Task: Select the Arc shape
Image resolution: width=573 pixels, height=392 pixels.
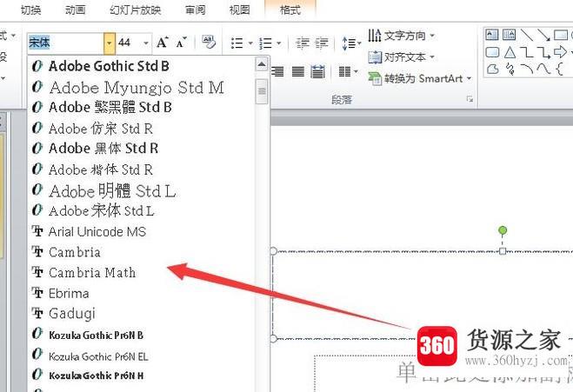Action: point(526,69)
